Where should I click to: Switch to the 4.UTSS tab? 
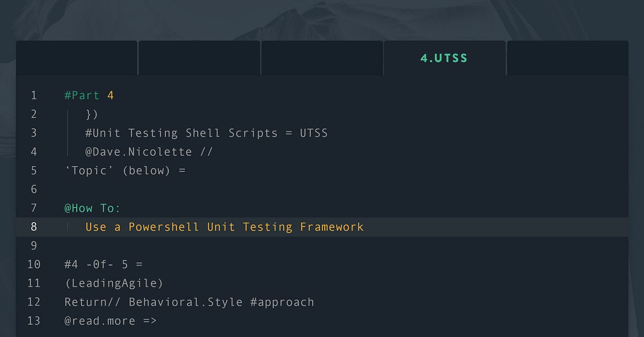pyautogui.click(x=444, y=57)
